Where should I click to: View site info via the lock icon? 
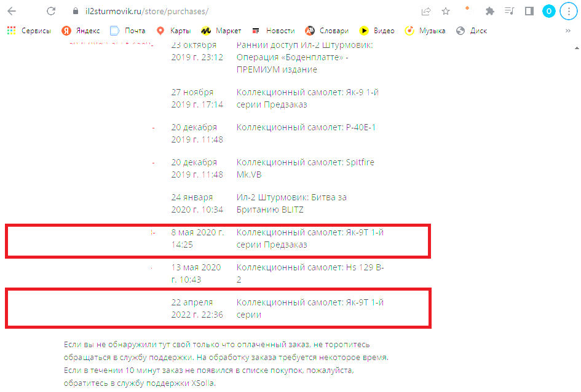76,11
